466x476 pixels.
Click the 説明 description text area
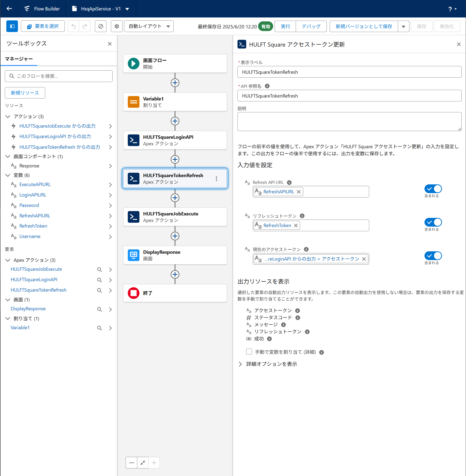(x=349, y=121)
